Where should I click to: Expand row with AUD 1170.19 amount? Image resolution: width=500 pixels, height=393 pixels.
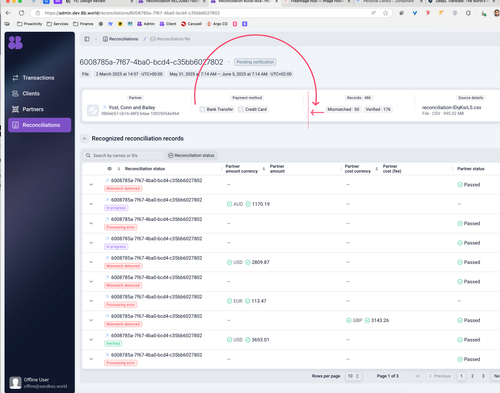(91, 204)
